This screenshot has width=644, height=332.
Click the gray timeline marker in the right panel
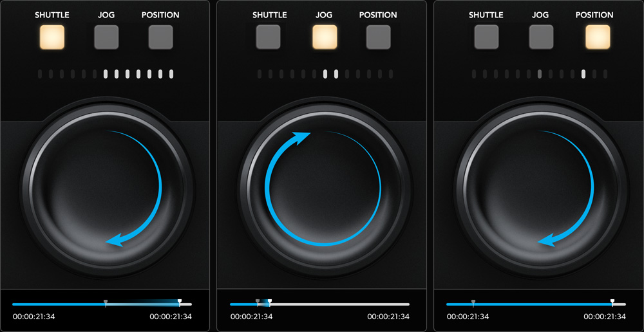tap(473, 301)
